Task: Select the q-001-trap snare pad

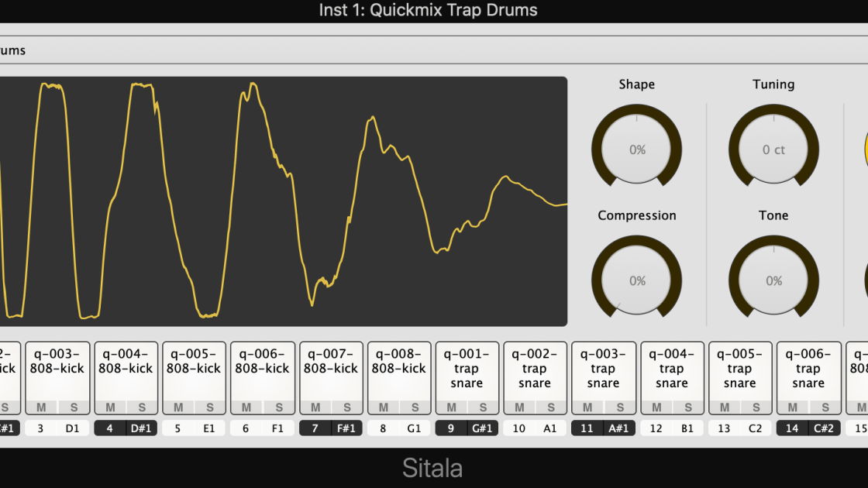Action: click(467, 369)
